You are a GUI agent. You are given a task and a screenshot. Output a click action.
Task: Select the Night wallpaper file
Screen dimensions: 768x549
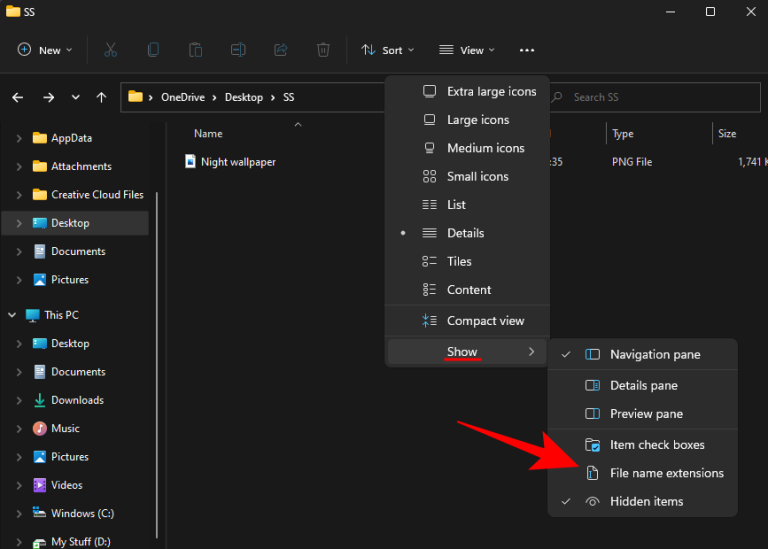(238, 162)
